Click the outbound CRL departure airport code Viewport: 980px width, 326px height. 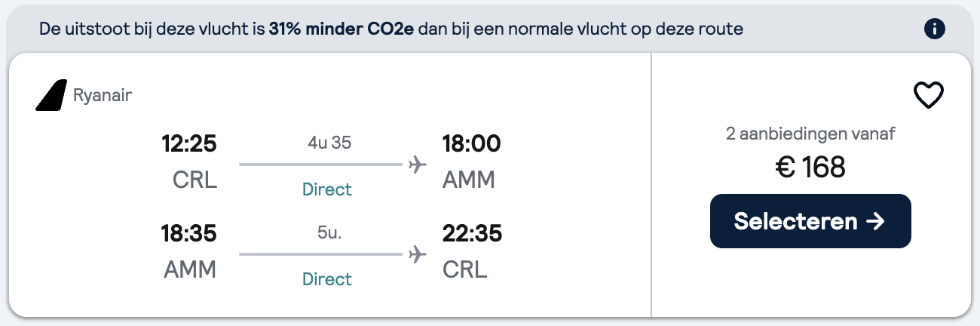coord(194,180)
